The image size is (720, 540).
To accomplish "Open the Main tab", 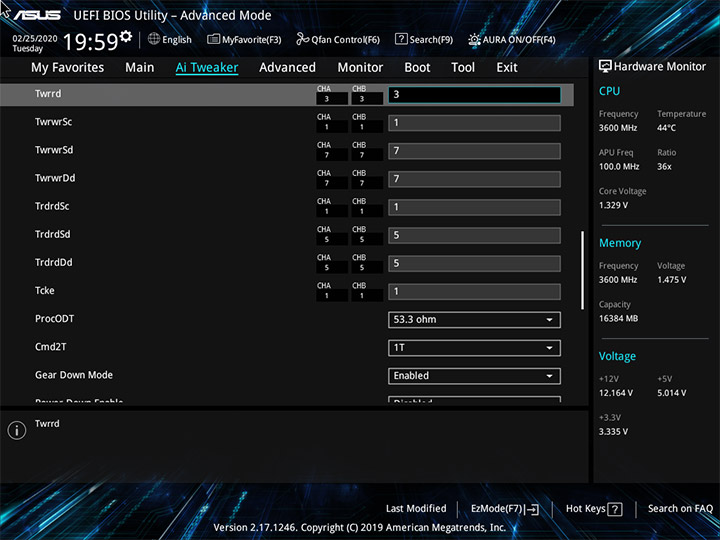I will (140, 68).
